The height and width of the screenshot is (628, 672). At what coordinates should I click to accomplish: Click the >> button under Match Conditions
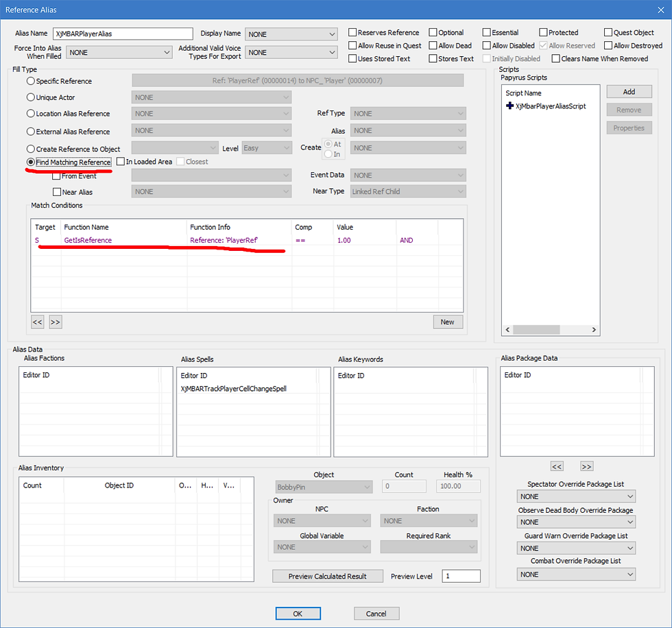tap(56, 322)
